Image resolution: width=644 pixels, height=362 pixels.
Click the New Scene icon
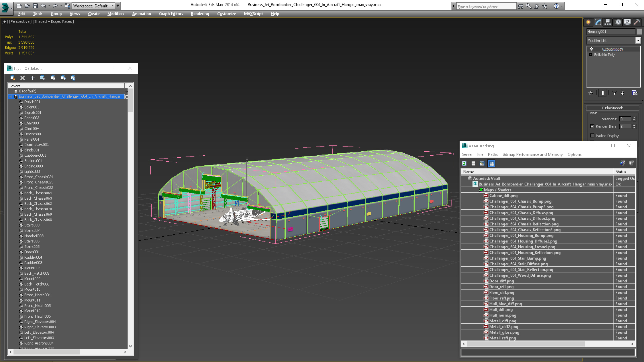point(19,6)
